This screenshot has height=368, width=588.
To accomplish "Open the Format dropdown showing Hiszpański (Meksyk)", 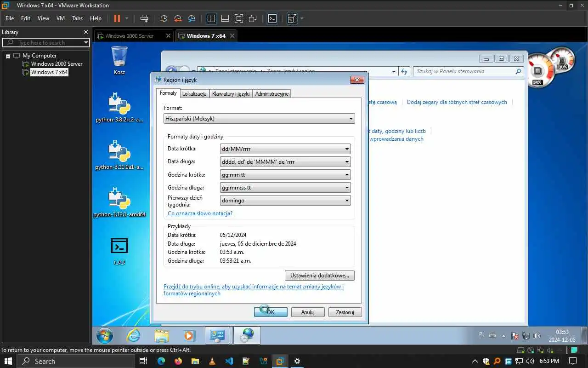I will [259, 119].
